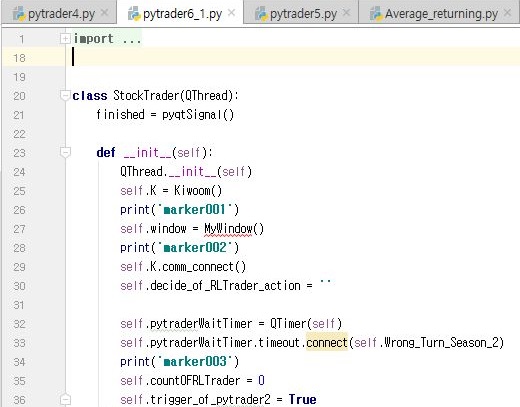Click line number 27 in gutter
The width and height of the screenshot is (520, 407).
[x=19, y=229]
